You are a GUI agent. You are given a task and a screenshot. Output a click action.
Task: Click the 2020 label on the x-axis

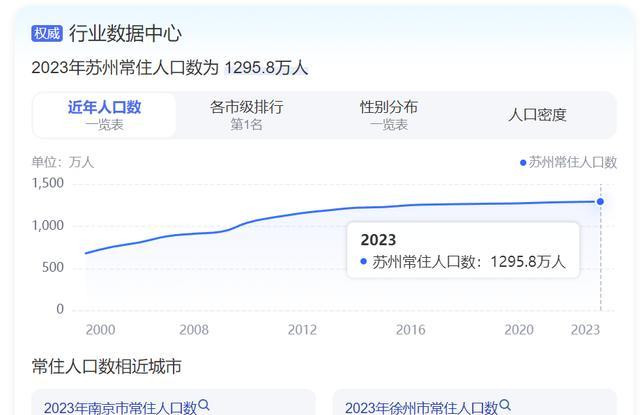coord(518,330)
